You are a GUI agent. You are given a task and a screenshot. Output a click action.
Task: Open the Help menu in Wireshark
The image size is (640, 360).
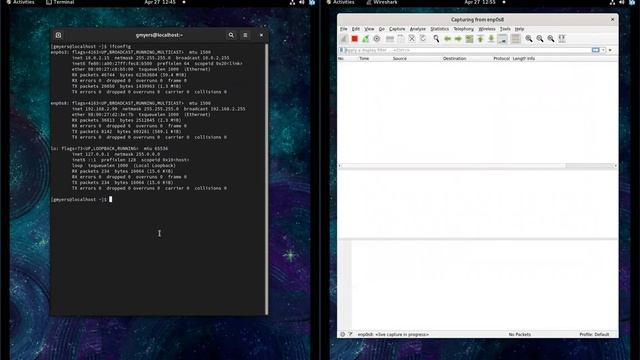coord(519,29)
